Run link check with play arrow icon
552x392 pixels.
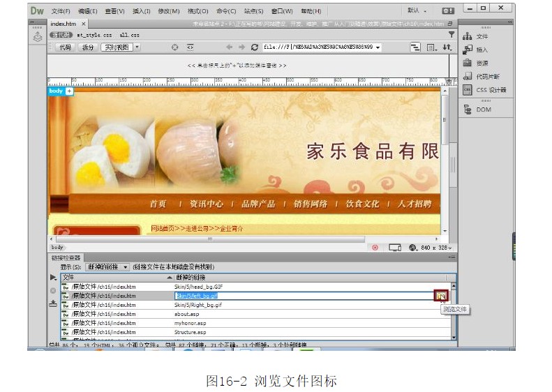(54, 278)
